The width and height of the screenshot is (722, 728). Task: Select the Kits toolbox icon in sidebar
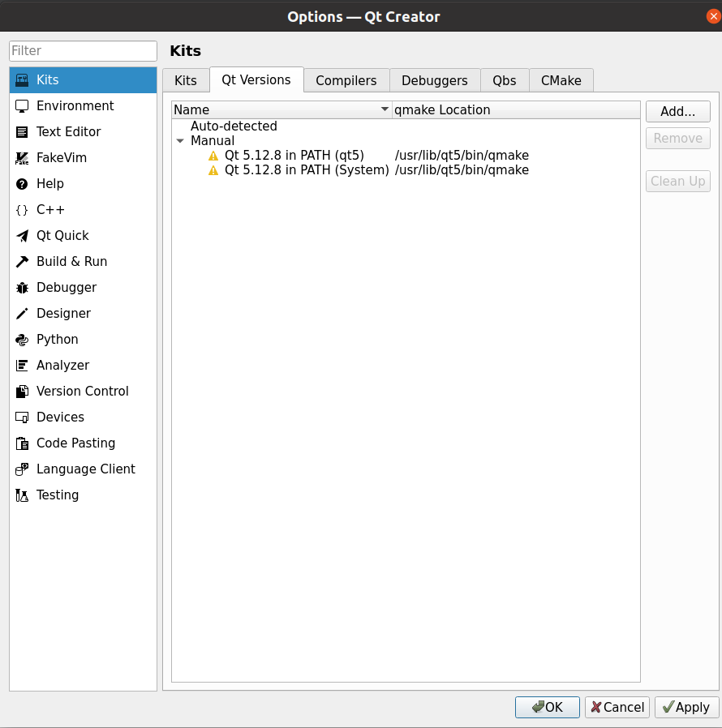click(x=22, y=80)
